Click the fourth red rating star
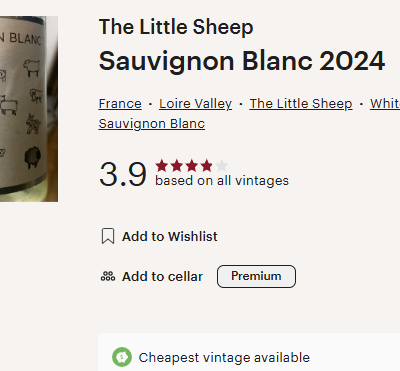Viewport: 400px width, 371px height. tap(207, 165)
